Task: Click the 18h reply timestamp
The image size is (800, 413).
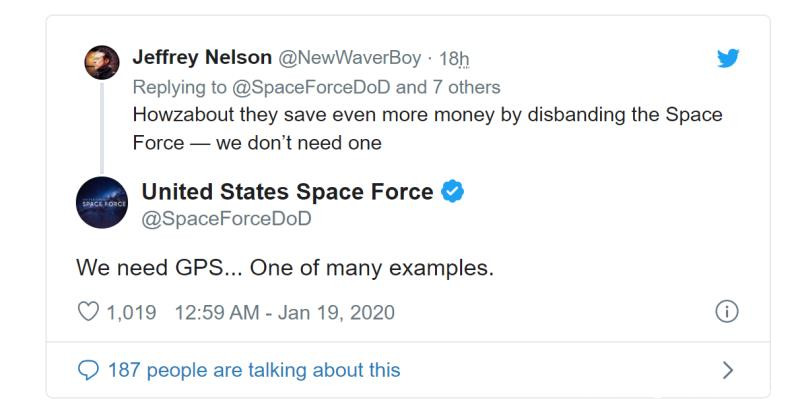Action: (x=455, y=58)
